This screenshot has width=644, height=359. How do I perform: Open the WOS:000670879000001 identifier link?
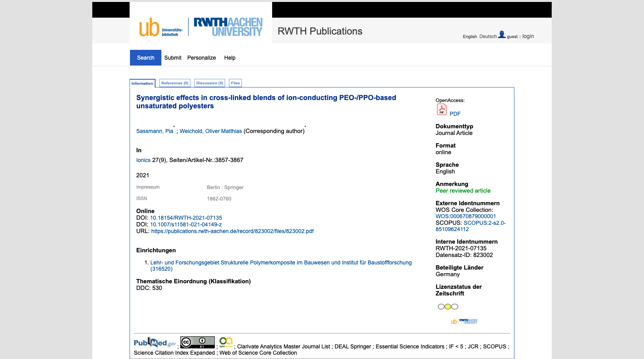(x=465, y=216)
